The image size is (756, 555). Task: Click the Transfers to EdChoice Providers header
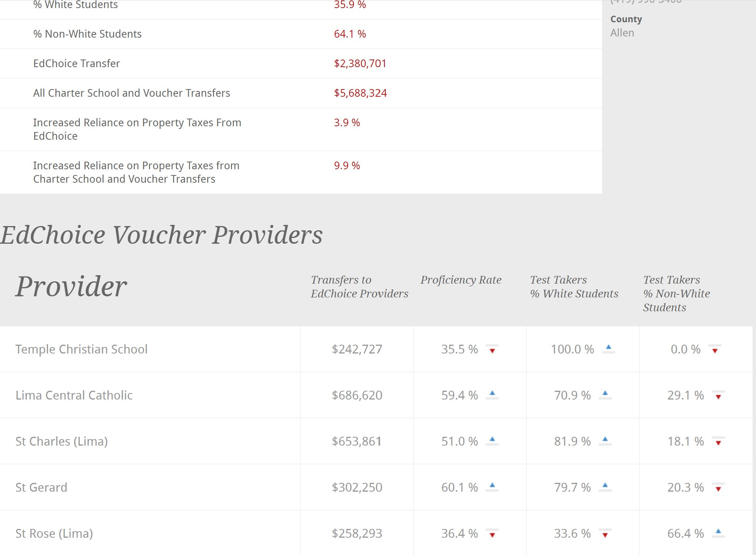tap(360, 287)
